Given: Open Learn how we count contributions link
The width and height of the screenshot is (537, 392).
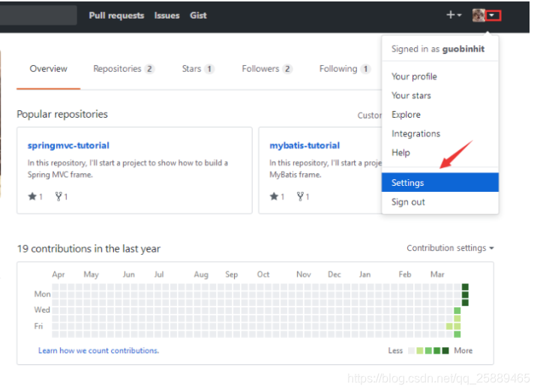Looking at the screenshot, I should pyautogui.click(x=99, y=351).
